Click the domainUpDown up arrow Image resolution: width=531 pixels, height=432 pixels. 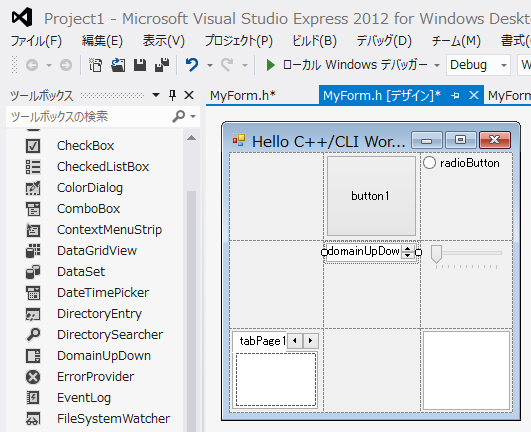tap(408, 249)
